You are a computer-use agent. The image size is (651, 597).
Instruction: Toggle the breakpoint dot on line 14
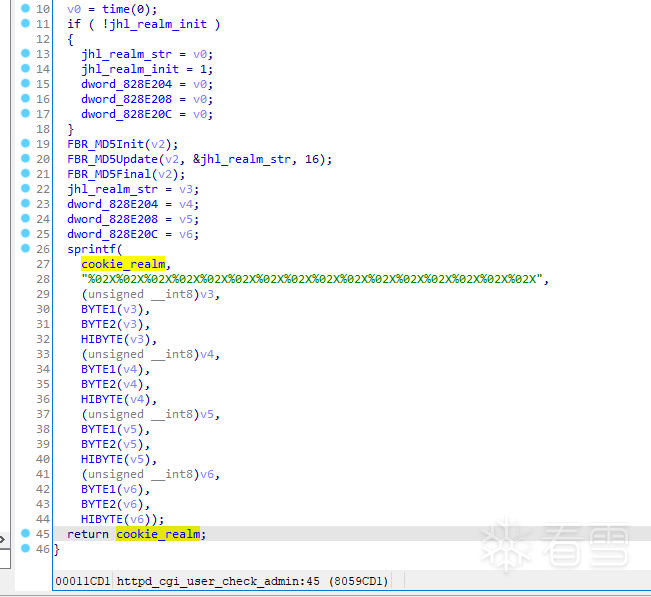(x=25, y=68)
